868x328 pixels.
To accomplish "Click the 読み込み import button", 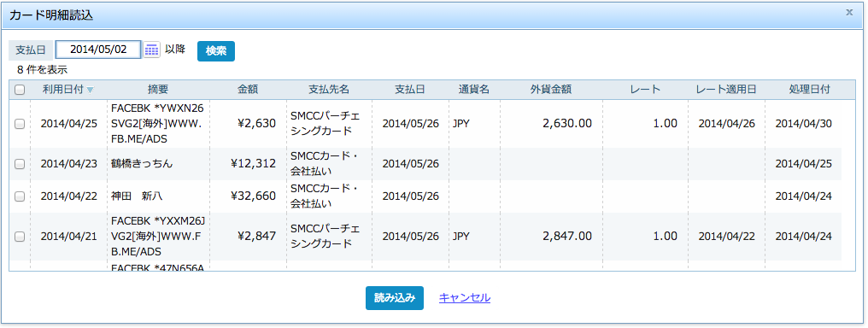I will coord(394,298).
